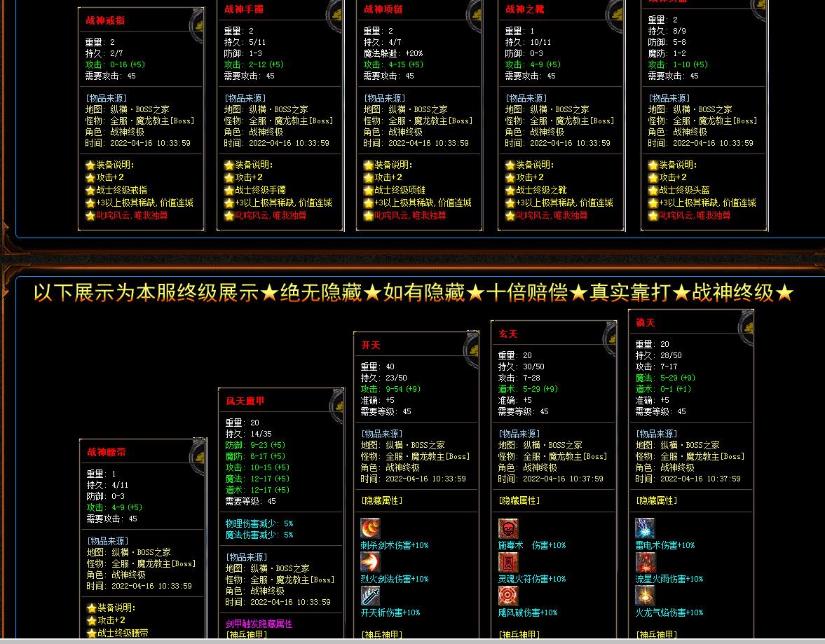
Task: Select the 流星火雨 skill icon
Action: pos(645,562)
